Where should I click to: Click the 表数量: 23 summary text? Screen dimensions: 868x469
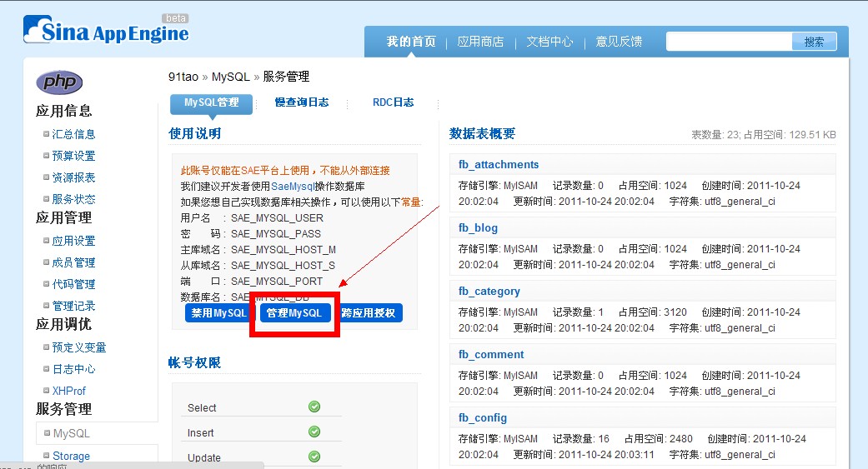[715, 134]
